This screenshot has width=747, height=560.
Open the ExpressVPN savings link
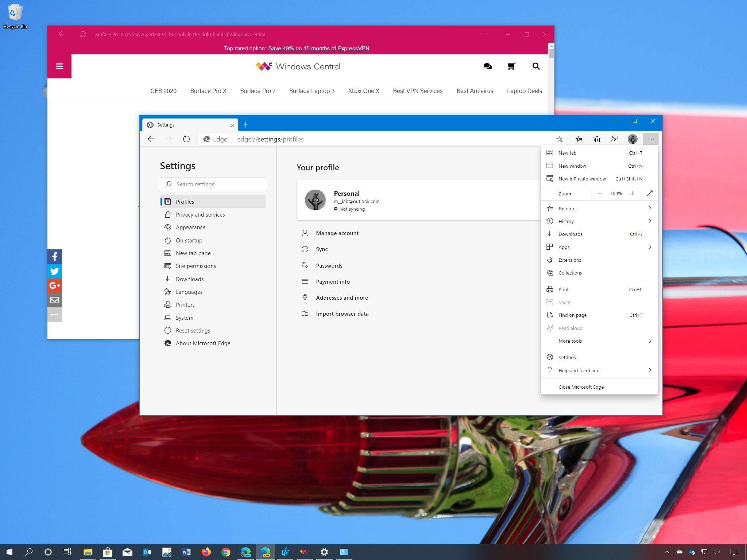click(318, 48)
